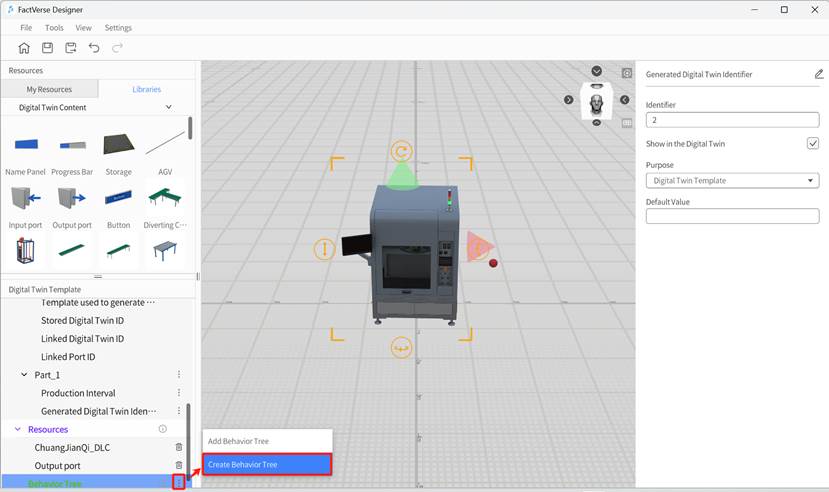Click the Undo arrow icon
829x492 pixels.
pos(94,47)
